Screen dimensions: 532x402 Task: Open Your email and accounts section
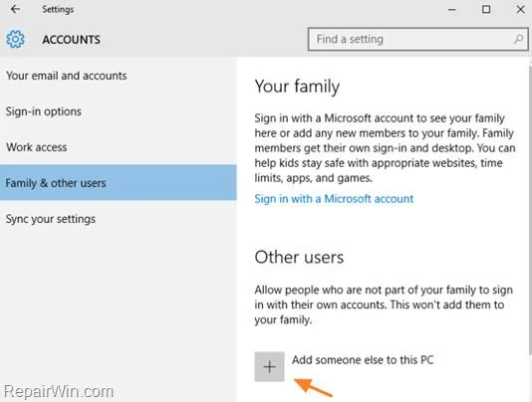click(x=66, y=76)
